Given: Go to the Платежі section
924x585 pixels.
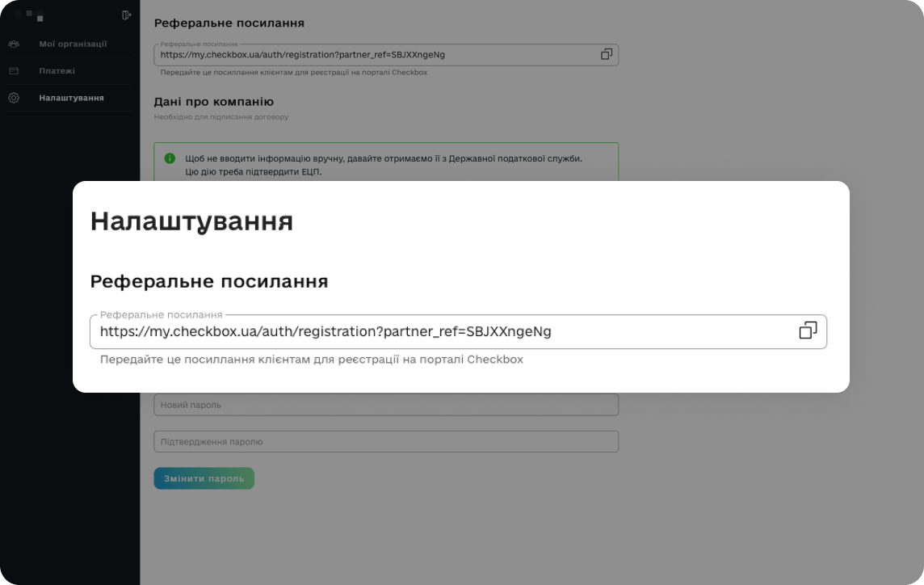Looking at the screenshot, I should pos(57,71).
